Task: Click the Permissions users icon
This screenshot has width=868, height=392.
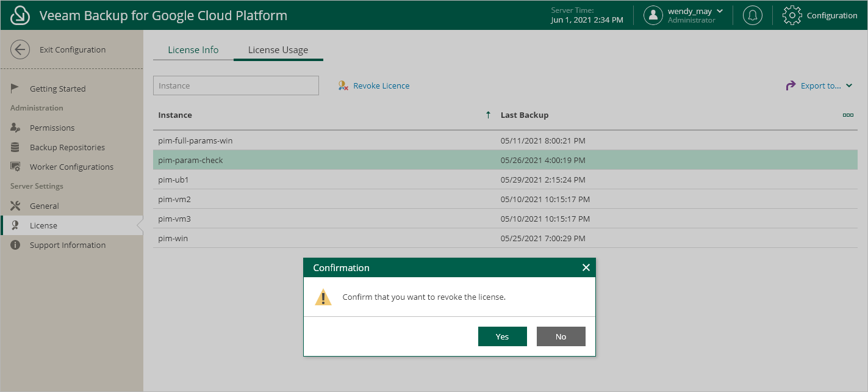Action: point(15,128)
